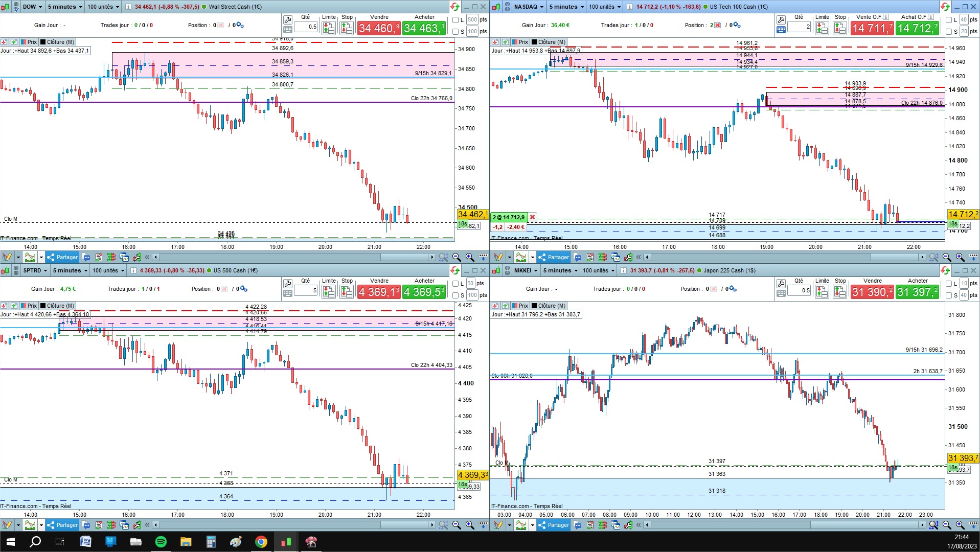Open the DOW instrument dropdown
This screenshot has width=980, height=552.
click(33, 7)
